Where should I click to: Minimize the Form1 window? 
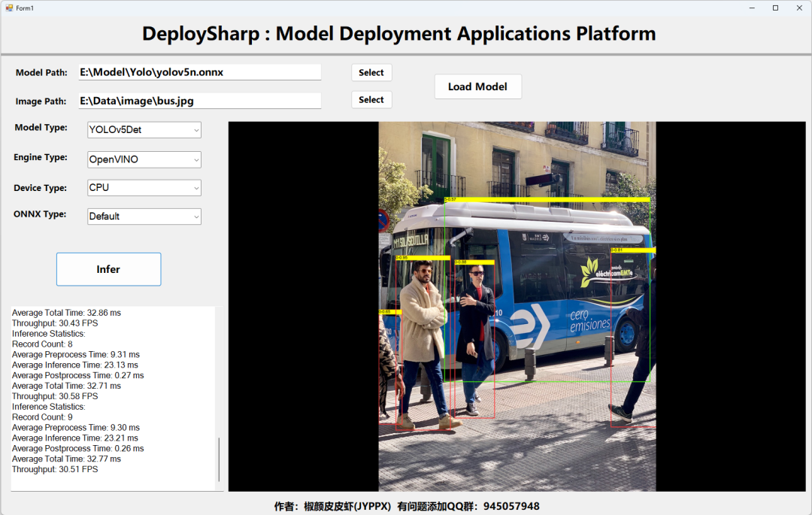click(752, 8)
